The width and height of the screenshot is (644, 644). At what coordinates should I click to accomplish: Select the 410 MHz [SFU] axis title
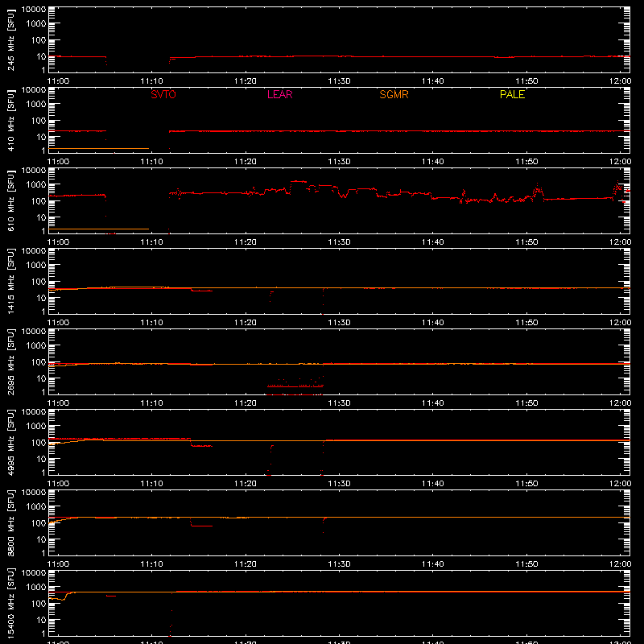[x=10, y=120]
